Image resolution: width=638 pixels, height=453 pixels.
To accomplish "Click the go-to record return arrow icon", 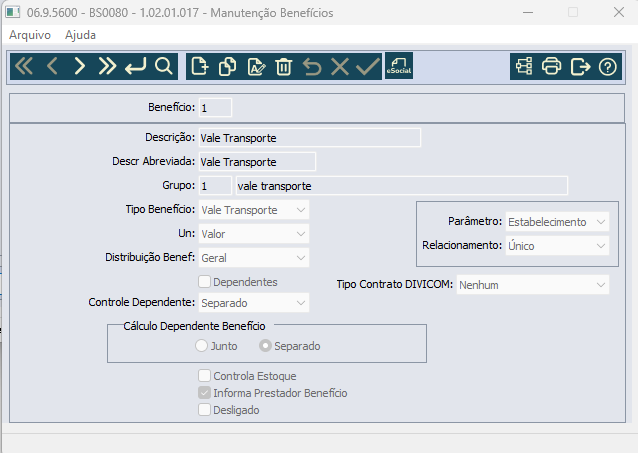I will pos(135,66).
